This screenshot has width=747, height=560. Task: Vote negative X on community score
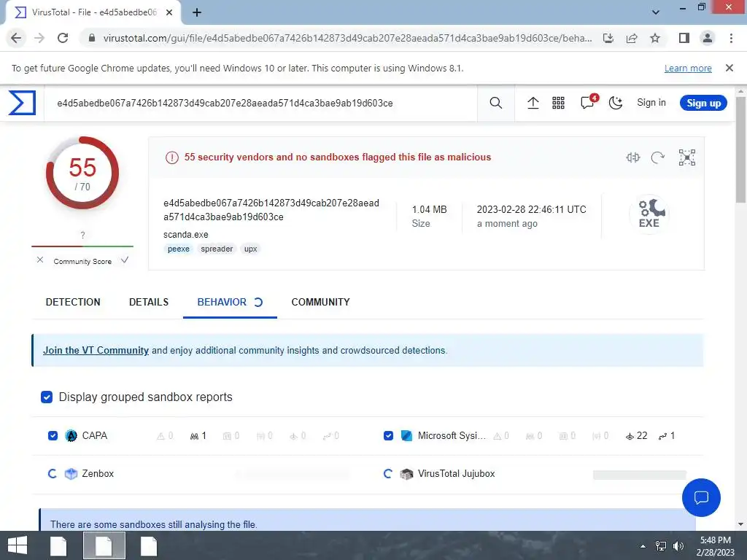(40, 260)
